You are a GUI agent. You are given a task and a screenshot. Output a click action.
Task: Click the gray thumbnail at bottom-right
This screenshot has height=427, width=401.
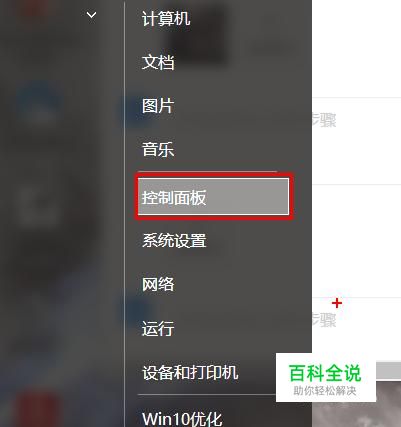click(357, 405)
